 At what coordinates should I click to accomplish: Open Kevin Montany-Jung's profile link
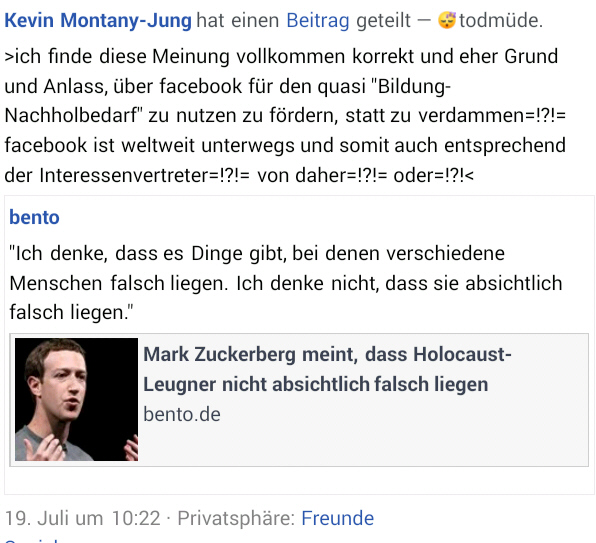click(98, 21)
